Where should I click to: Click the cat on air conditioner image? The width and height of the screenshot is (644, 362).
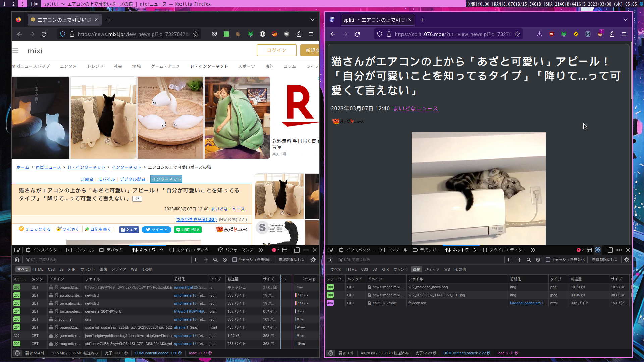478,188
